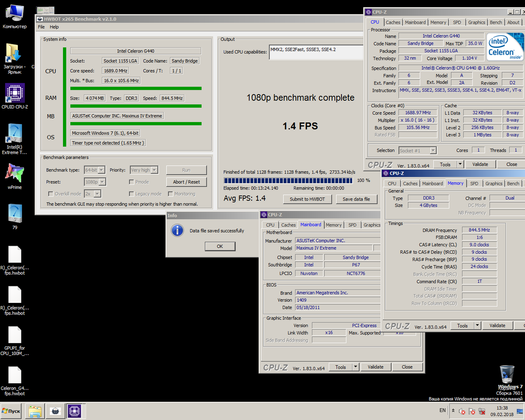Click the CPU-Z Memory window title icon
525x420 pixels.
386,173
